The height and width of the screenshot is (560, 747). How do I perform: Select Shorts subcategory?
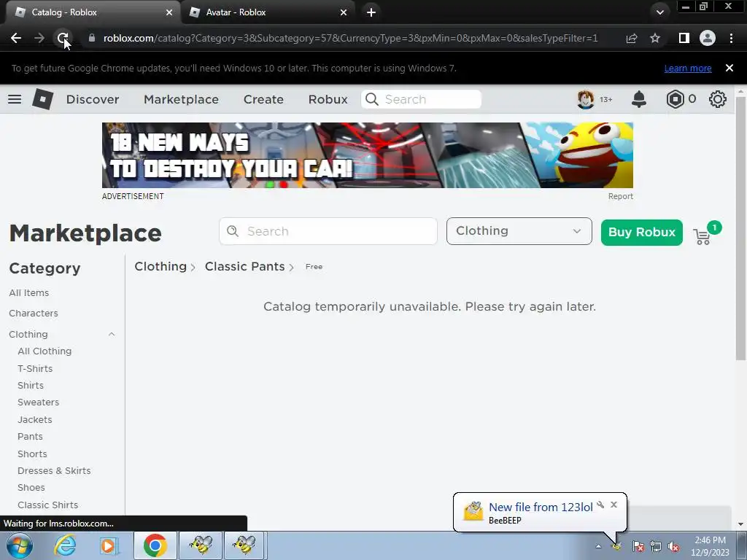[x=32, y=454]
